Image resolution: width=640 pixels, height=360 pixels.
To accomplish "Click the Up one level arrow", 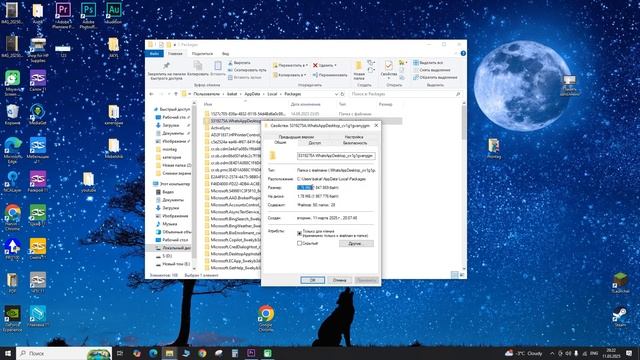I will click(x=176, y=94).
